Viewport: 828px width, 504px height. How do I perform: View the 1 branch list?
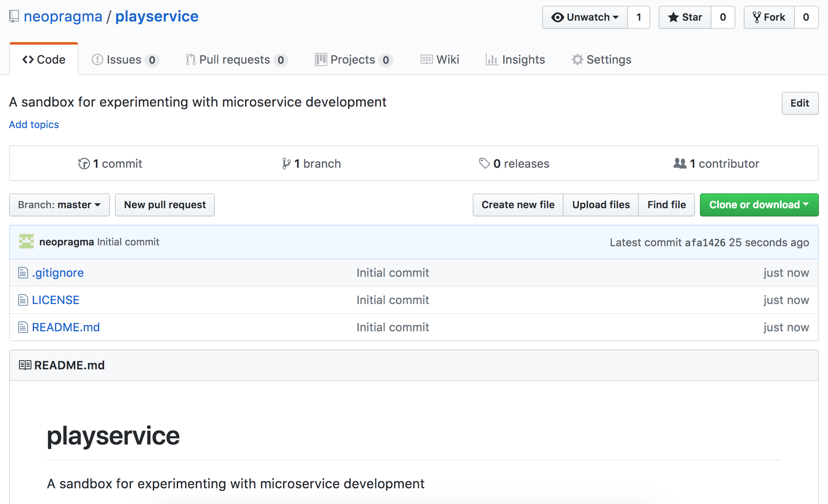click(312, 164)
